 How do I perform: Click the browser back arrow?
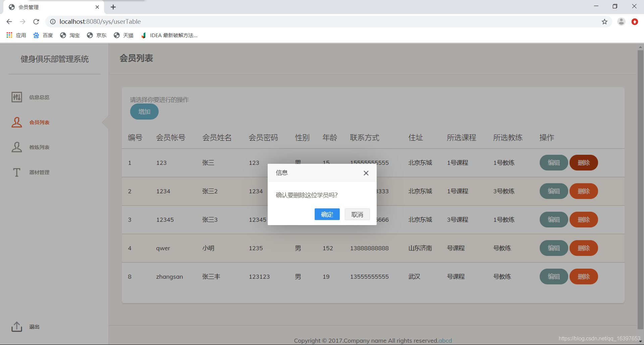point(9,21)
